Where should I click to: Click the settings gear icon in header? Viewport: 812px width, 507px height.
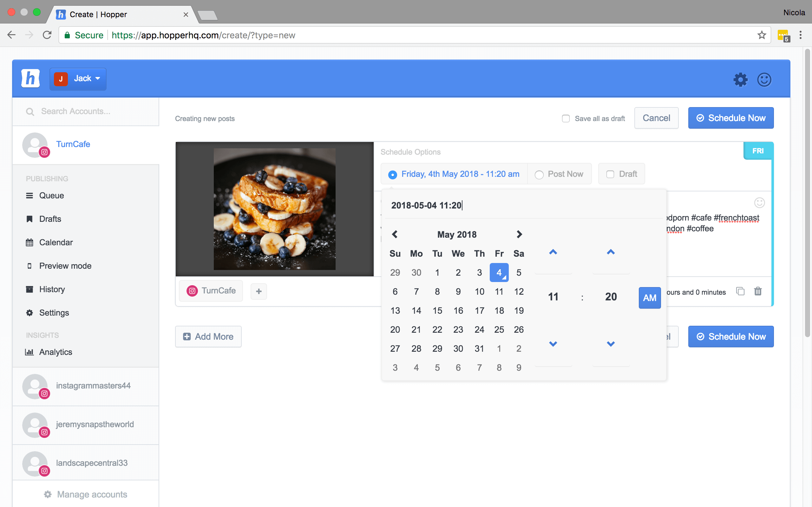coord(740,80)
